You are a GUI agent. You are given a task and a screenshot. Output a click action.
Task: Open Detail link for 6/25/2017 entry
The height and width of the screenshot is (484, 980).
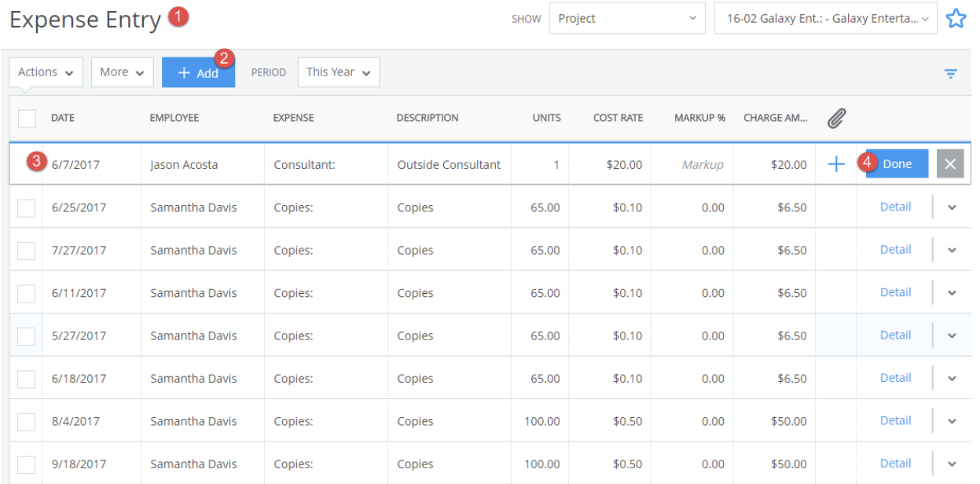895,207
